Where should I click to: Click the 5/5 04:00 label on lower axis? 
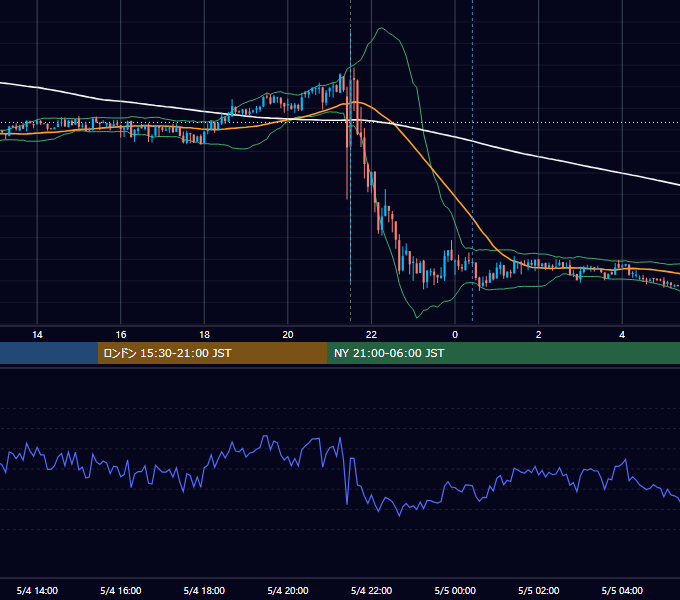coord(622,590)
